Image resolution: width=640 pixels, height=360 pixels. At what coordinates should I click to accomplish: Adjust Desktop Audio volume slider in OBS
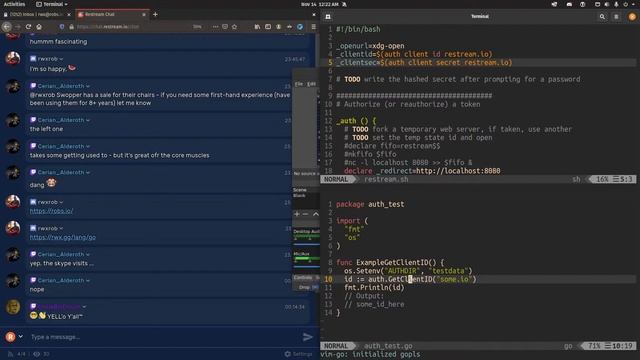coord(306,244)
